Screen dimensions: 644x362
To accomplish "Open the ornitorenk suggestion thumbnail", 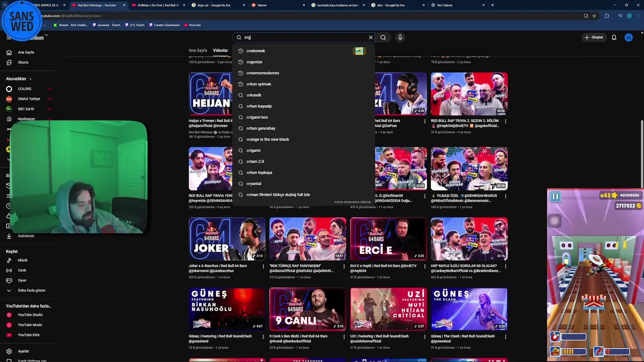I will pyautogui.click(x=359, y=51).
